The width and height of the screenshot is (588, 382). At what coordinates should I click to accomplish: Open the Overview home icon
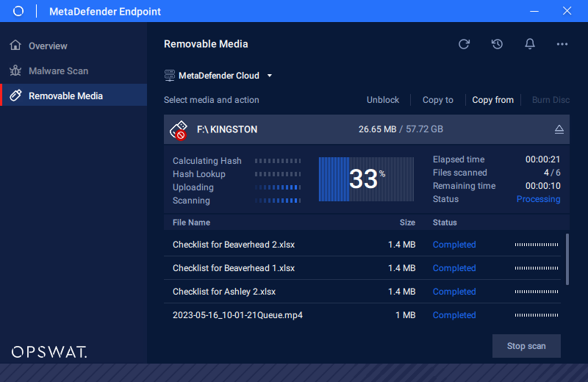(15, 46)
